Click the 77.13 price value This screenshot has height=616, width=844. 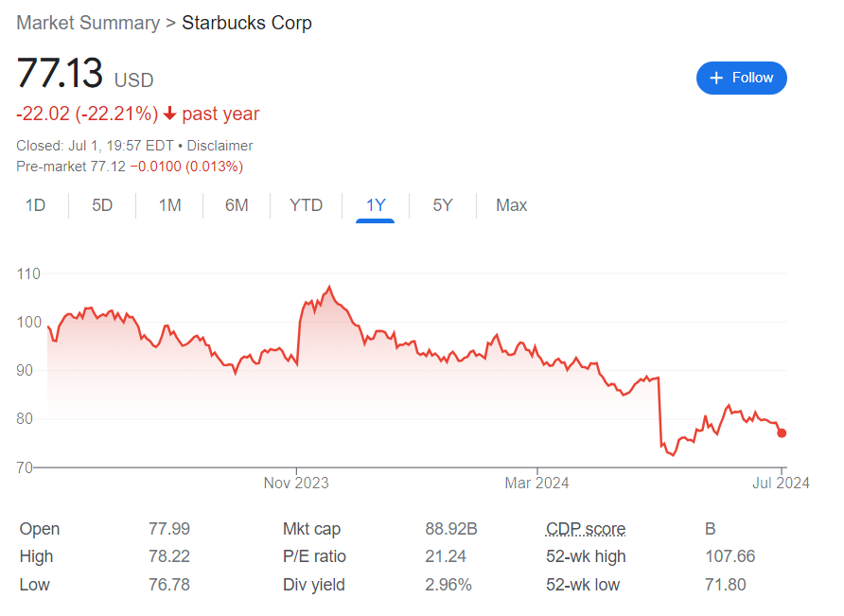click(x=60, y=73)
